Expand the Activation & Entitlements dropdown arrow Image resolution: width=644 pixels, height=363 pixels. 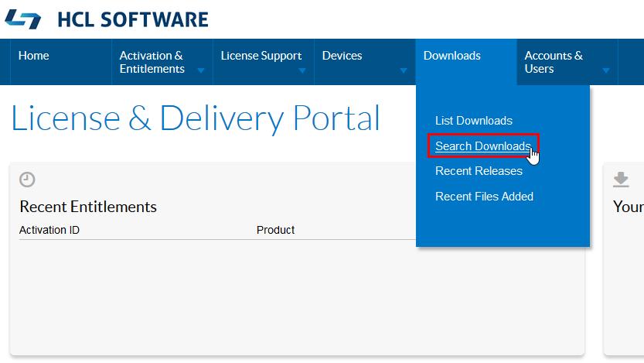[x=201, y=70]
